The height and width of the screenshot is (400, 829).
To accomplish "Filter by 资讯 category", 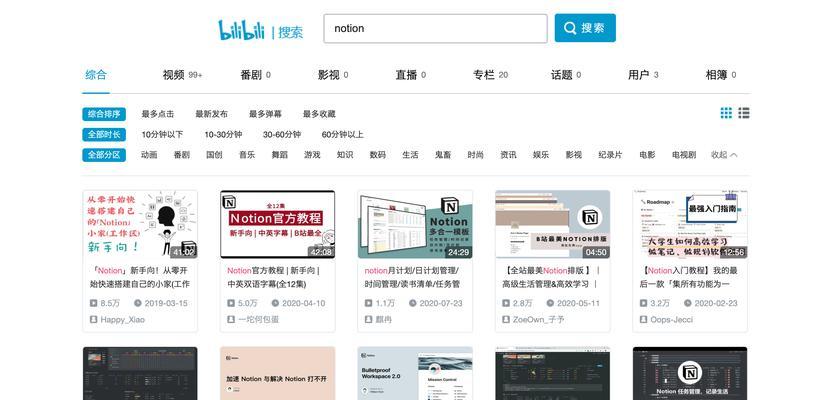I will pyautogui.click(x=508, y=155).
